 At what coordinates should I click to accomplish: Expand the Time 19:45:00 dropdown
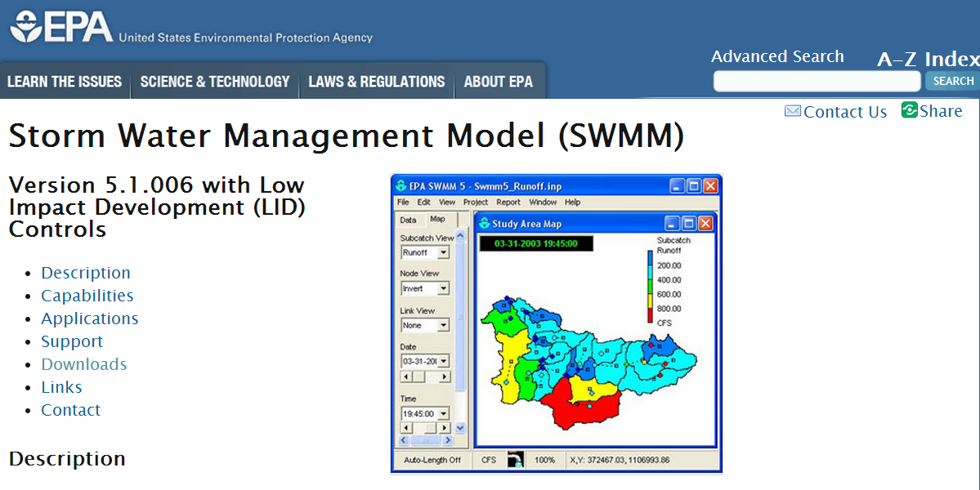443,413
